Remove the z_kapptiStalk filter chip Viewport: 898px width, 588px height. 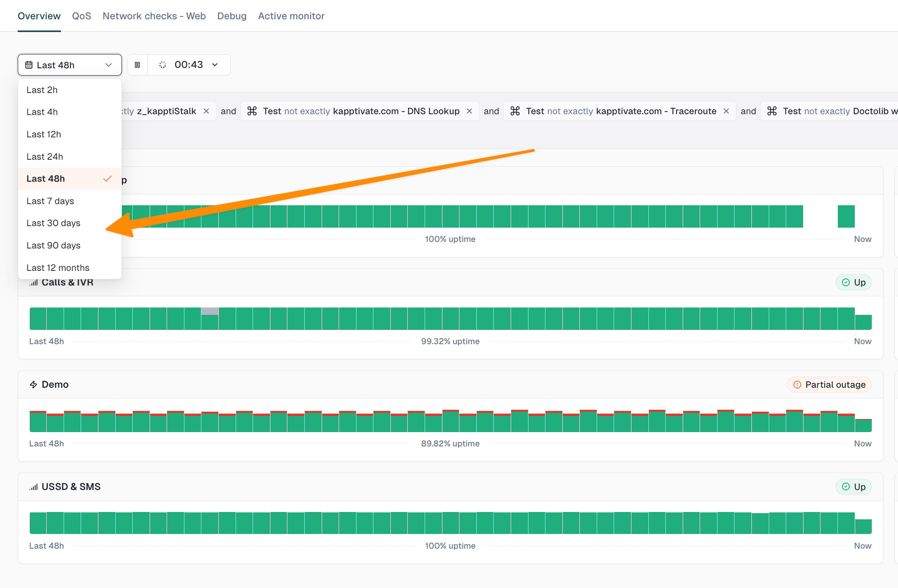[x=206, y=111]
